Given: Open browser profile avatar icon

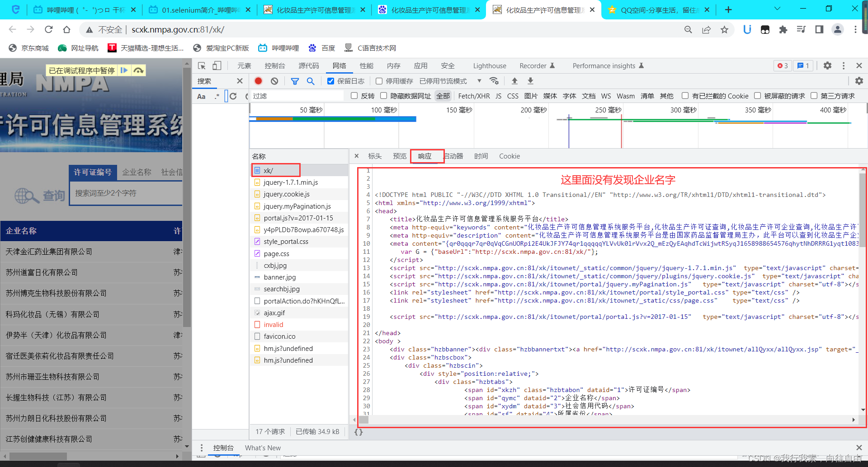Looking at the screenshot, I should tap(837, 29).
